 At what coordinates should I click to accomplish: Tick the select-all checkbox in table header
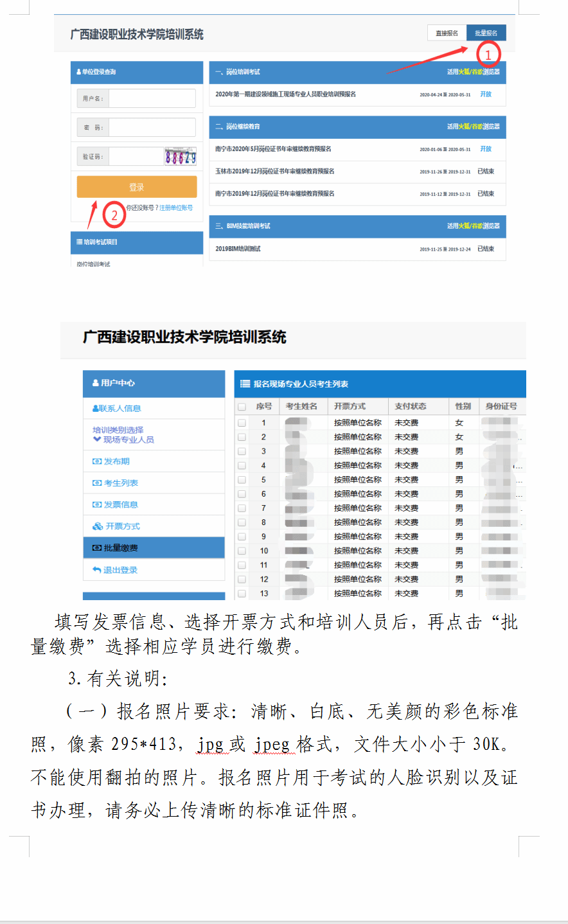pos(242,407)
